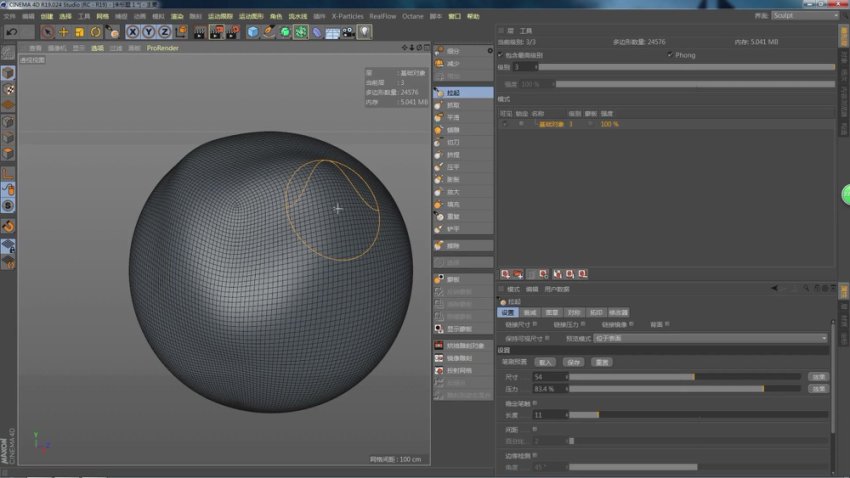Select the 蒙板 (Mask) tool

click(x=455, y=279)
